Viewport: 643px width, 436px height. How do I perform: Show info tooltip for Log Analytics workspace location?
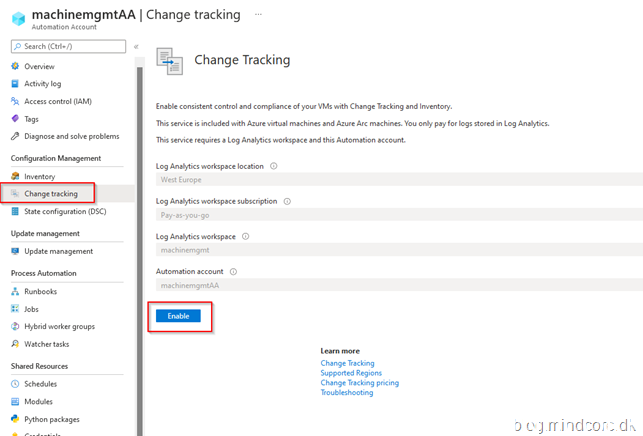pyautogui.click(x=274, y=166)
